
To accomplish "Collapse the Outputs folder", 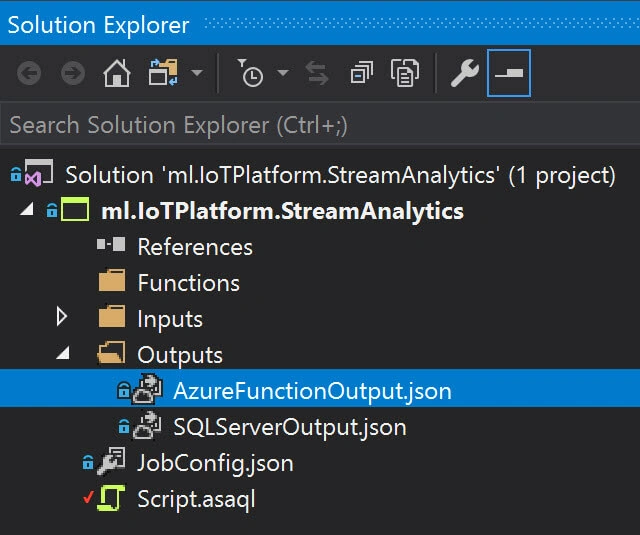I will click(x=63, y=353).
